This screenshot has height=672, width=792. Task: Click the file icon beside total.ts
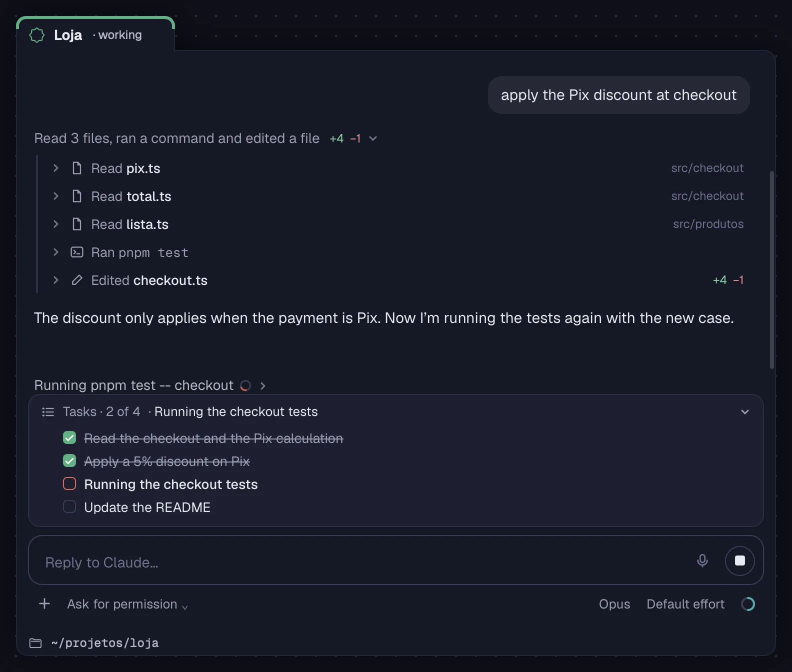[x=77, y=196]
